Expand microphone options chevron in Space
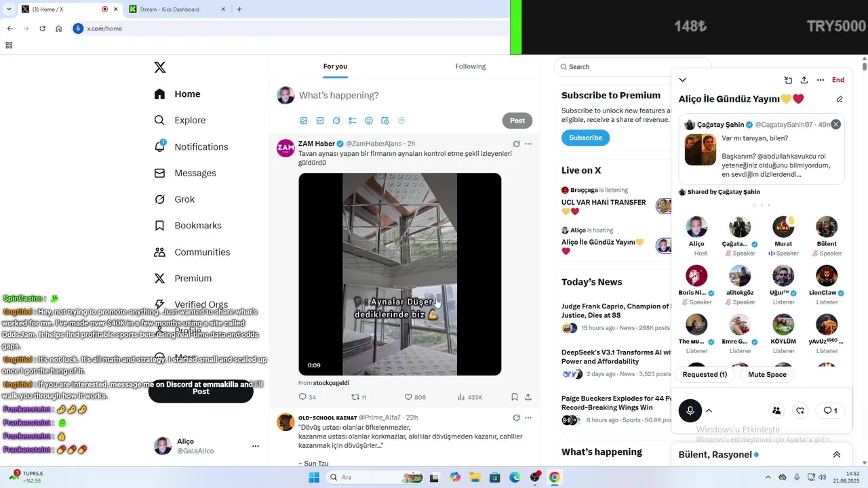This screenshot has width=868, height=488. pos(709,411)
